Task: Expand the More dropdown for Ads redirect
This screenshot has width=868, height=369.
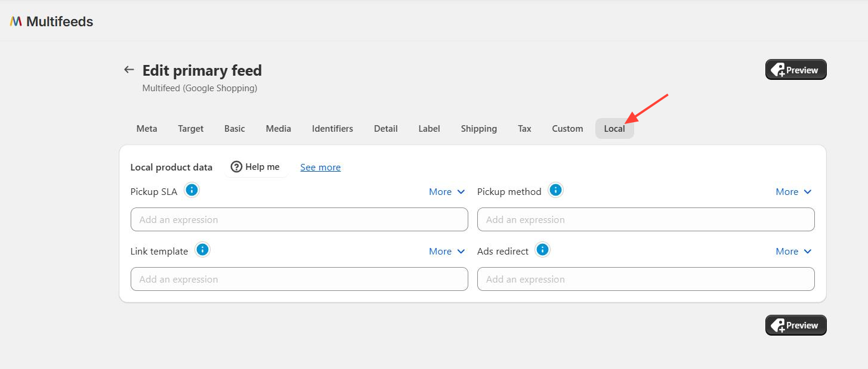Action: pos(793,252)
